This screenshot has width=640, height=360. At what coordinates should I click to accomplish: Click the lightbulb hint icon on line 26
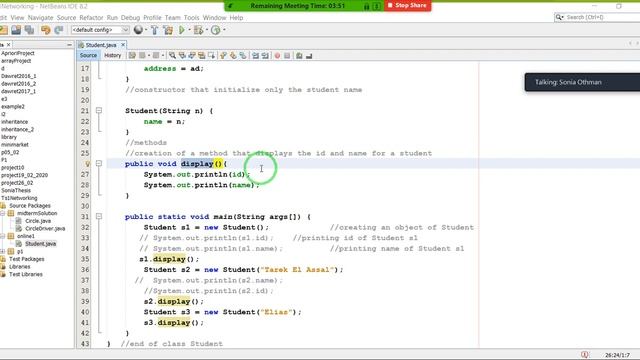click(x=87, y=164)
